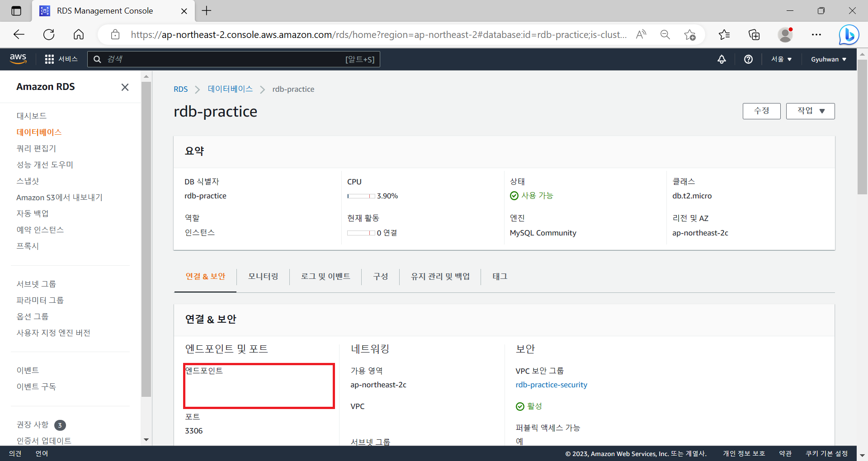Click the browser profile avatar
Image resolution: width=868 pixels, height=461 pixels.
pos(786,34)
